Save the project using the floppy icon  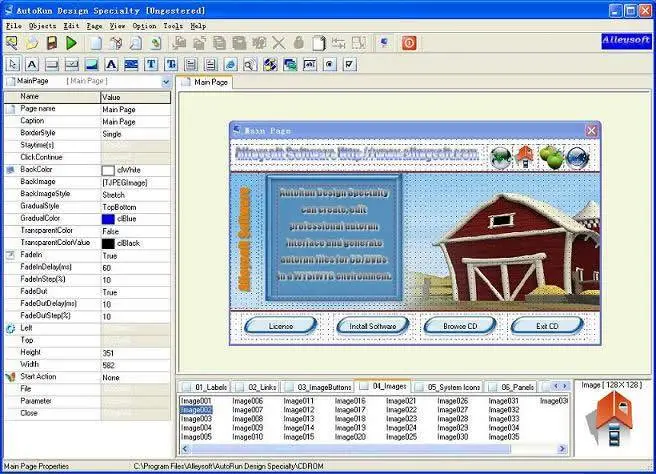click(x=52, y=43)
